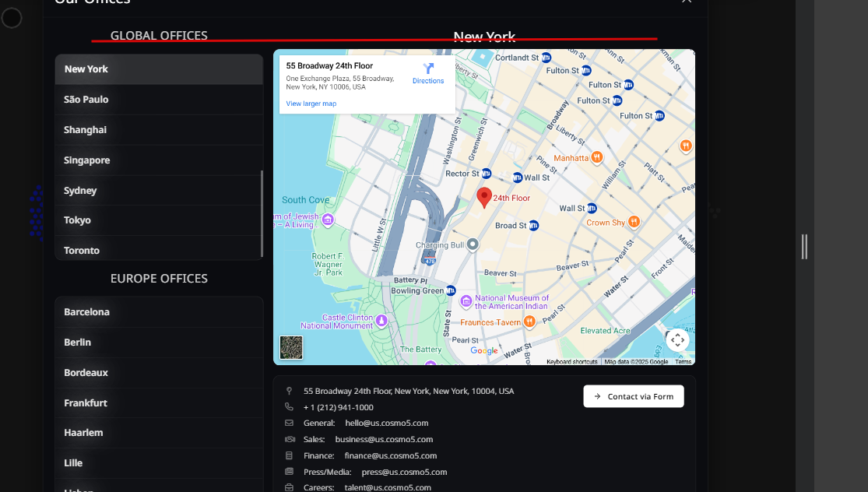Click the Cortlandt St subway icon
The height and width of the screenshot is (492, 868).
tap(546, 57)
